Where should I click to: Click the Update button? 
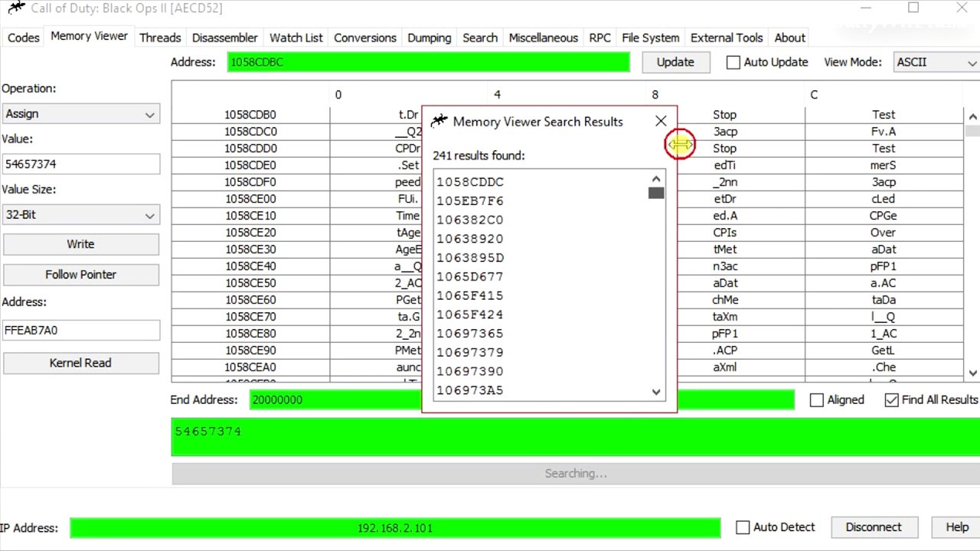pyautogui.click(x=675, y=63)
